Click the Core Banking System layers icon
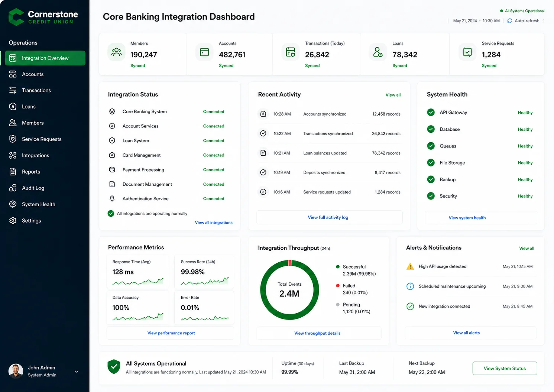The width and height of the screenshot is (554, 392). [112, 111]
